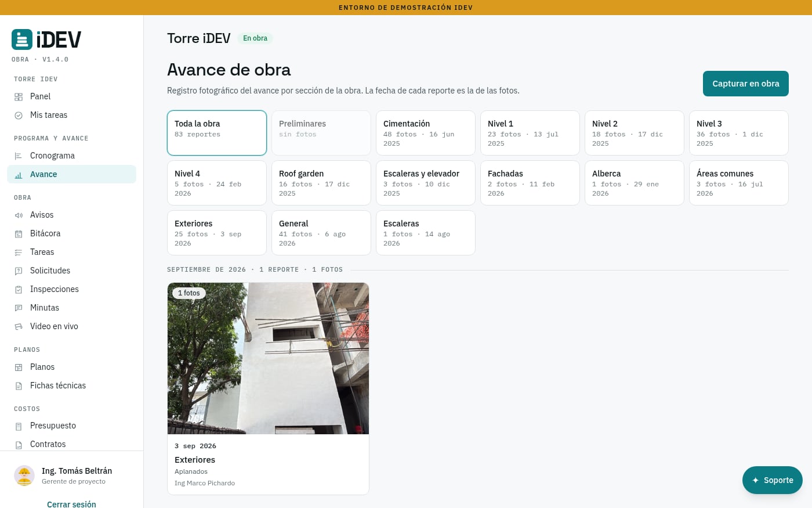Screen dimensions: 812x508
Task: Open Inspecciones in sidebar menu
Action: (x=71, y=289)
